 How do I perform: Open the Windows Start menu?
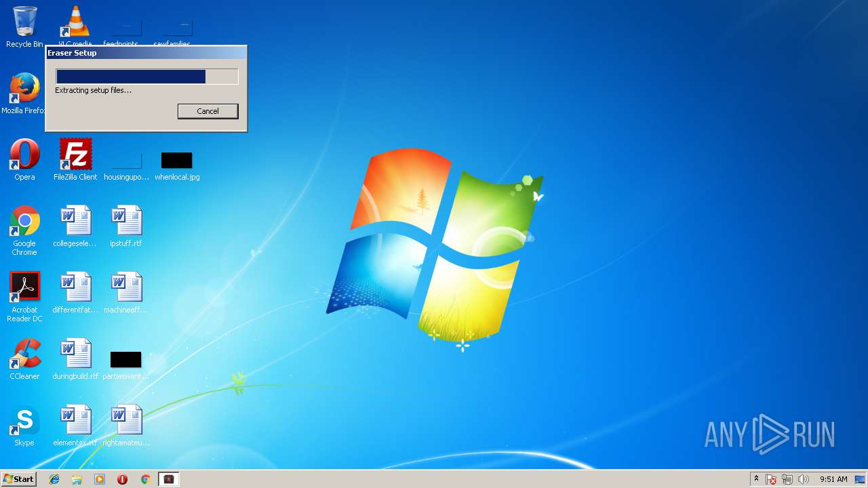[18, 479]
